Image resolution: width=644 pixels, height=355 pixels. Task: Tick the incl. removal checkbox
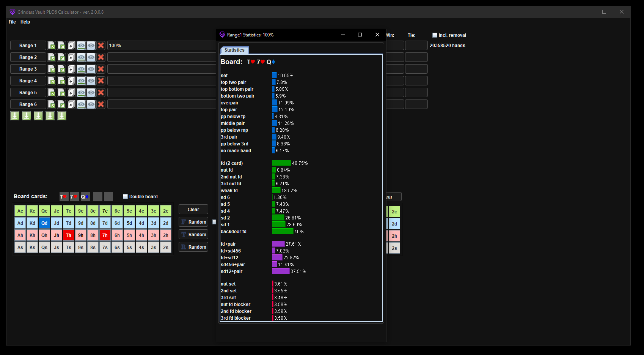pos(435,35)
